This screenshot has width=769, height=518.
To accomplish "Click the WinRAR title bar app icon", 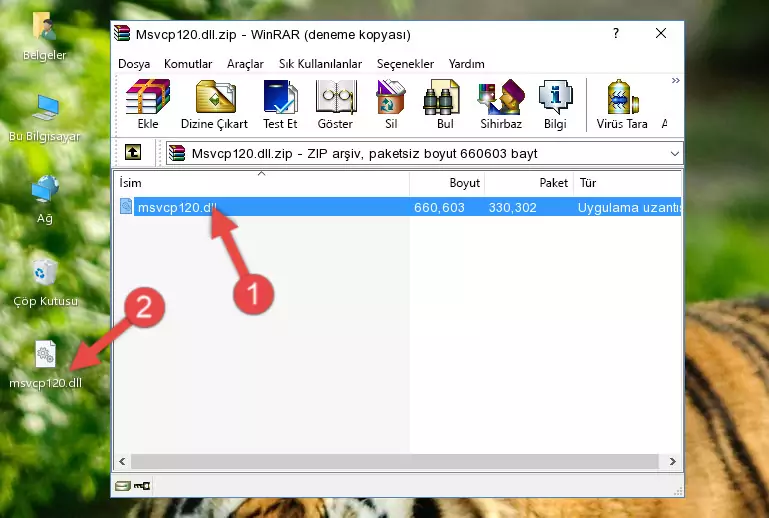I will pos(122,33).
